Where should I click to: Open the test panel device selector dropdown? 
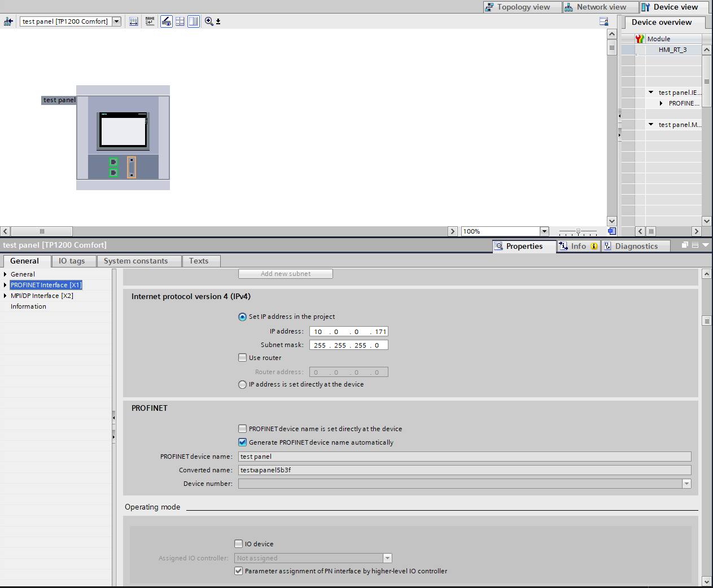116,21
